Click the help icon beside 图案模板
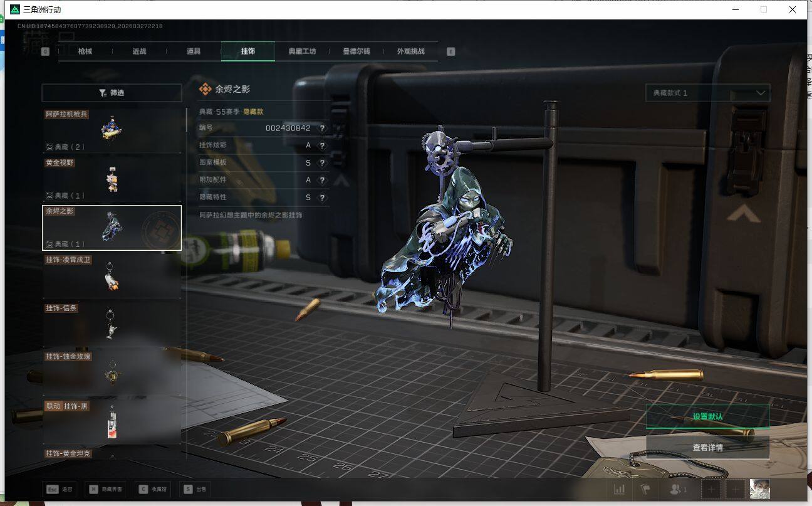 click(x=322, y=162)
